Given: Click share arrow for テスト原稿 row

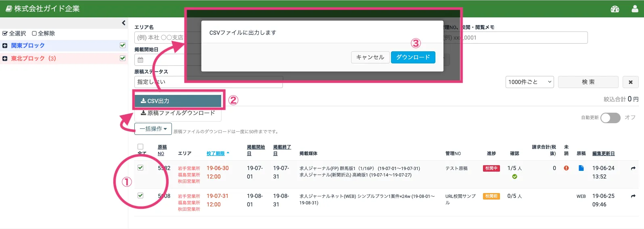Looking at the screenshot, I should [x=633, y=168].
